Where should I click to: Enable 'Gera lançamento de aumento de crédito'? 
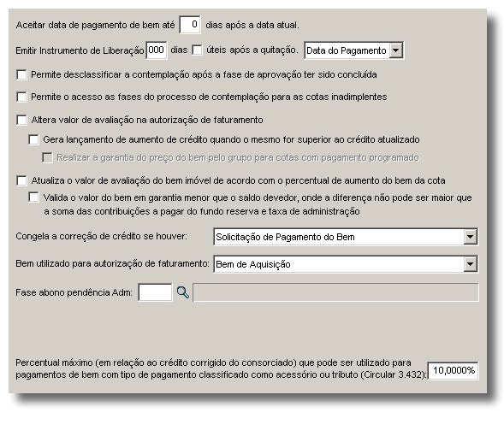coord(33,139)
